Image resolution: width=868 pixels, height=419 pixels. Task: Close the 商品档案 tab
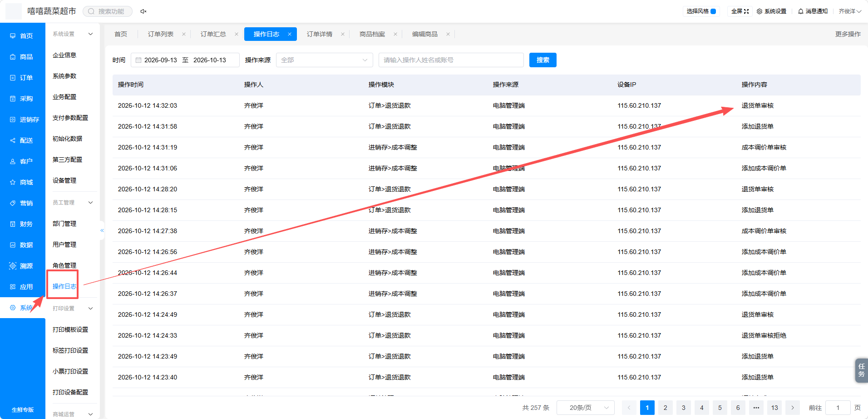395,34
